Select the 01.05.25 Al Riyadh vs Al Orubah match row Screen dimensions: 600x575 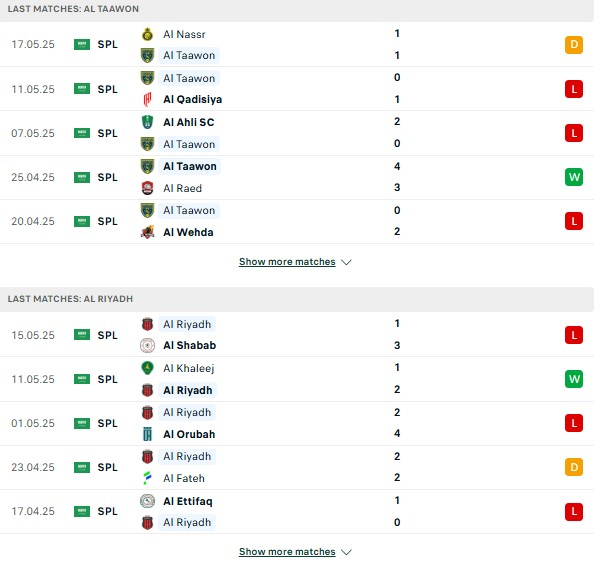pos(297,424)
